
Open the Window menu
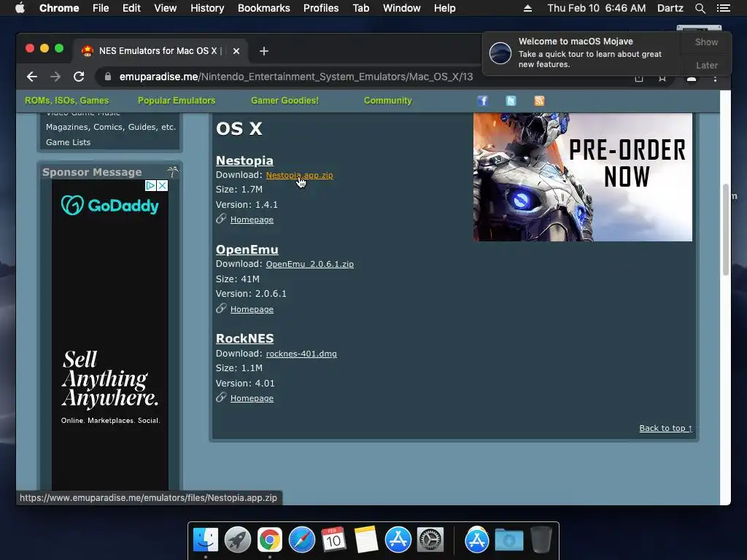(402, 8)
